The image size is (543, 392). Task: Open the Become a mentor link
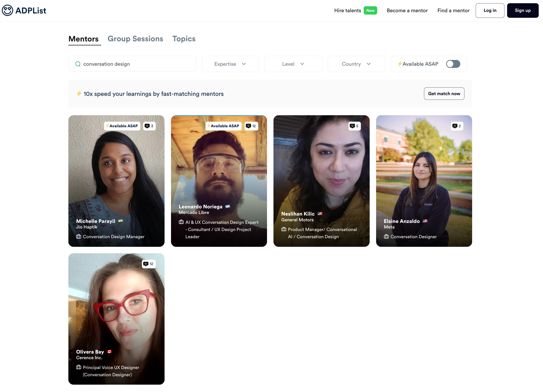tap(407, 11)
